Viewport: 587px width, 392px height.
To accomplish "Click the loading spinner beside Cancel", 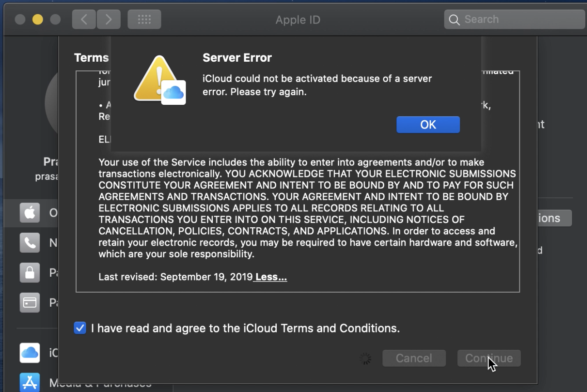I will pyautogui.click(x=365, y=359).
